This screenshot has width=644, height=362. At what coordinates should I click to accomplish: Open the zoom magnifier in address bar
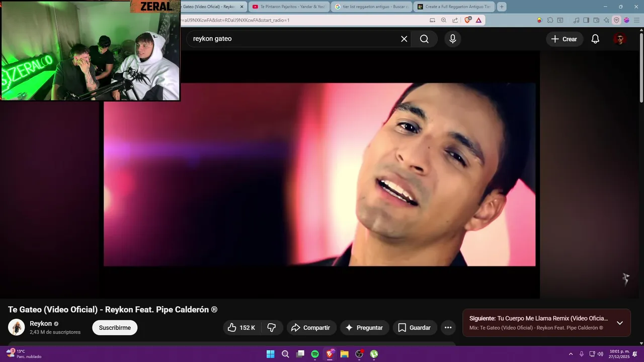tap(443, 20)
